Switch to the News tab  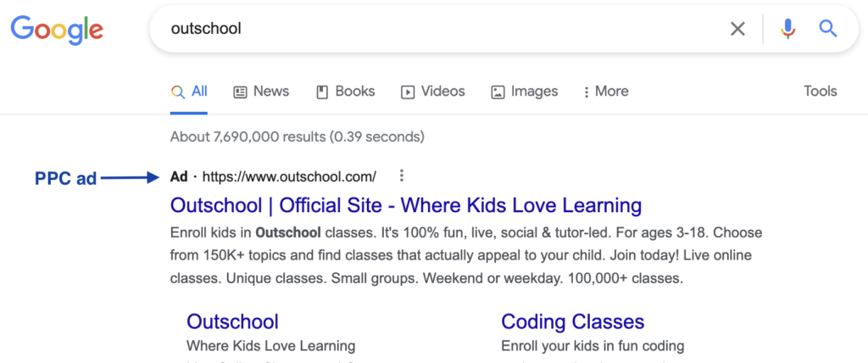click(261, 92)
